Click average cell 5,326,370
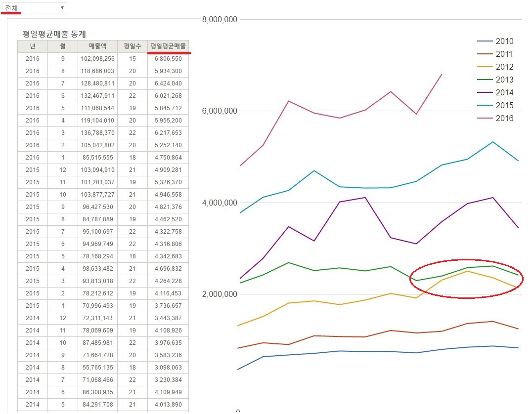532x414 pixels. [168, 182]
